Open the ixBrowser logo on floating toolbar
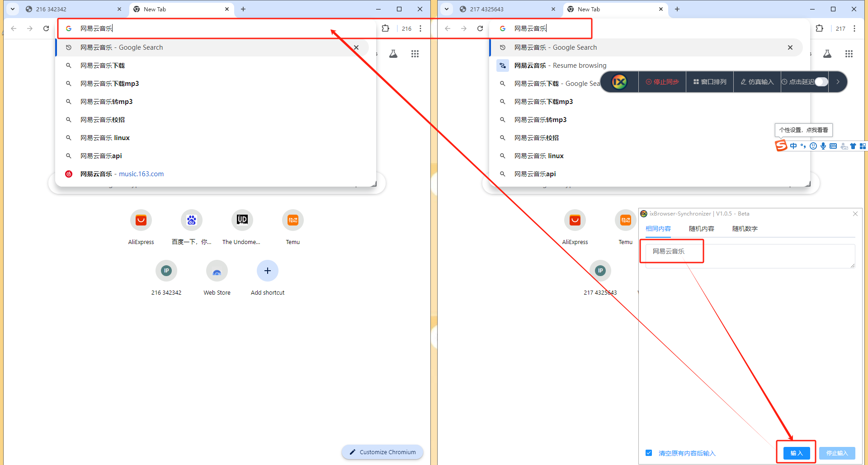Viewport: 868px width, 465px height. tap(619, 82)
